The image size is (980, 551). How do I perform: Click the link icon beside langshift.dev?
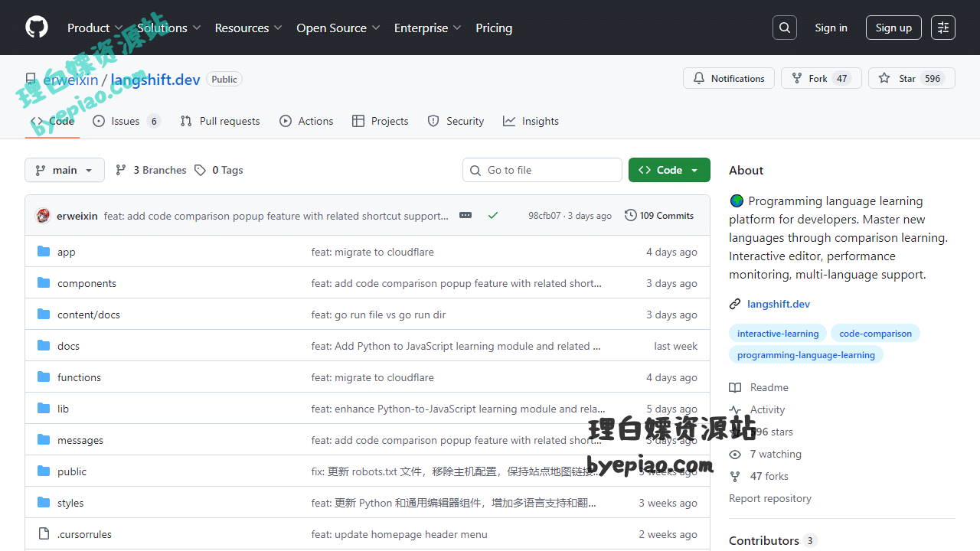[x=735, y=304]
